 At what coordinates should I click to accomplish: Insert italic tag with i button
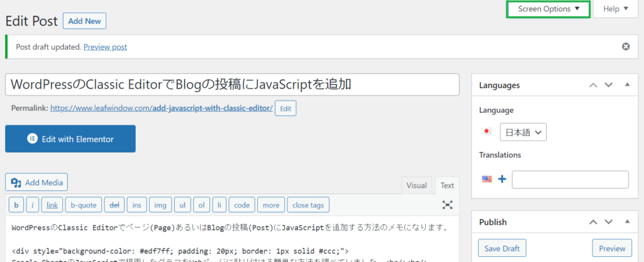[x=33, y=205]
